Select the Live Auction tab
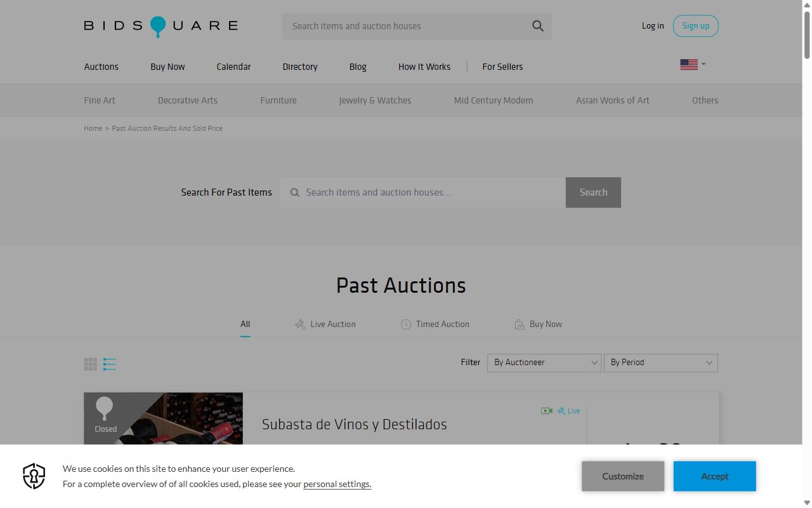The image size is (812, 508). tap(325, 324)
